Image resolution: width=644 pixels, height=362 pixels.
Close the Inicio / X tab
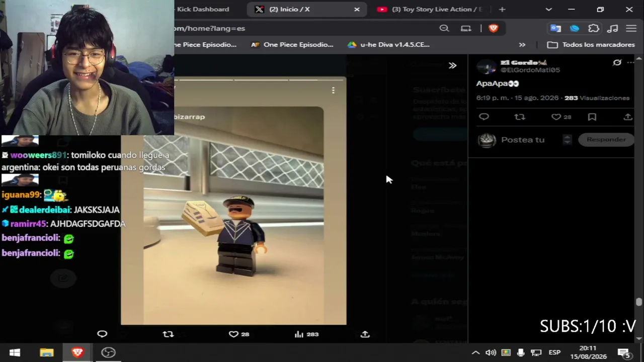point(357,10)
